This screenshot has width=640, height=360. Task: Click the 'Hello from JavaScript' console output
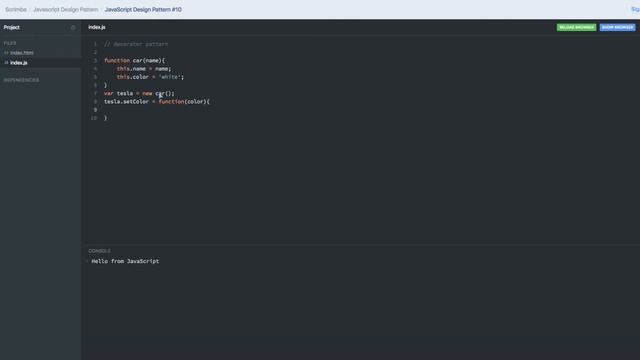125,261
